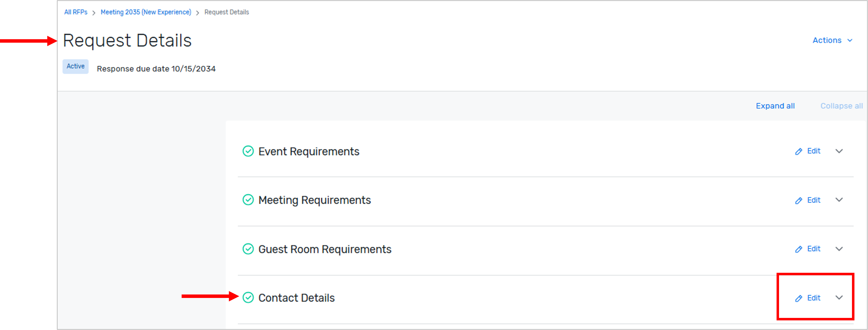The height and width of the screenshot is (330, 868).
Task: Click the Active status badge
Action: (75, 66)
